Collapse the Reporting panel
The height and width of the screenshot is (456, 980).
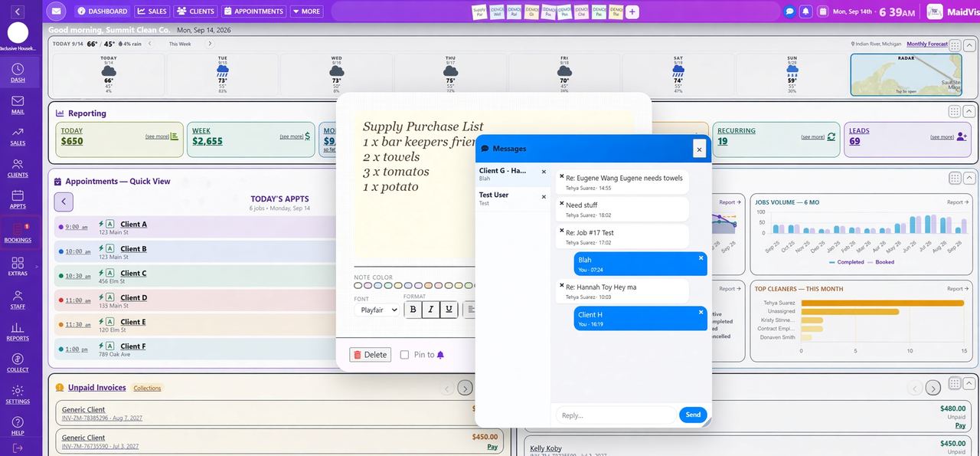[969, 112]
